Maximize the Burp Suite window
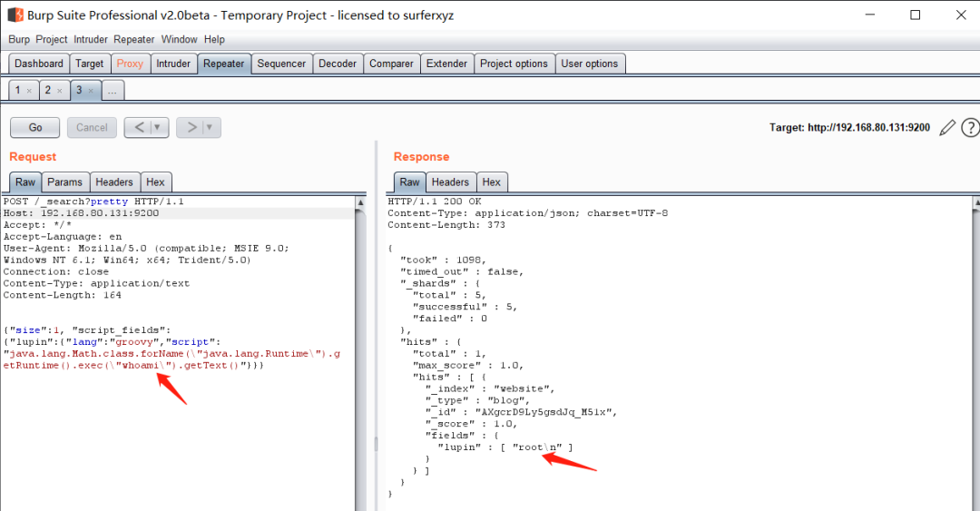 coord(915,15)
